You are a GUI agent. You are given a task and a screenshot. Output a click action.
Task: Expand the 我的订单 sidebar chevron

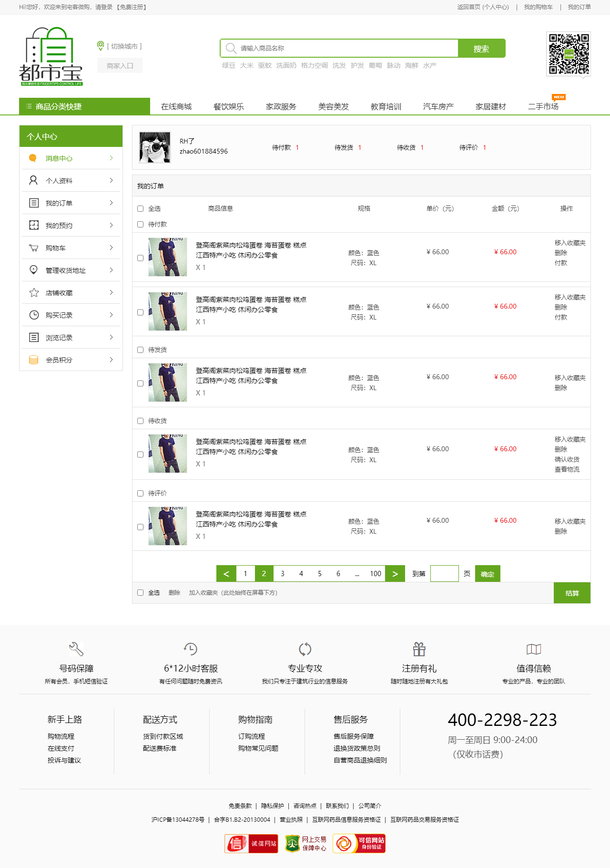[x=111, y=203]
